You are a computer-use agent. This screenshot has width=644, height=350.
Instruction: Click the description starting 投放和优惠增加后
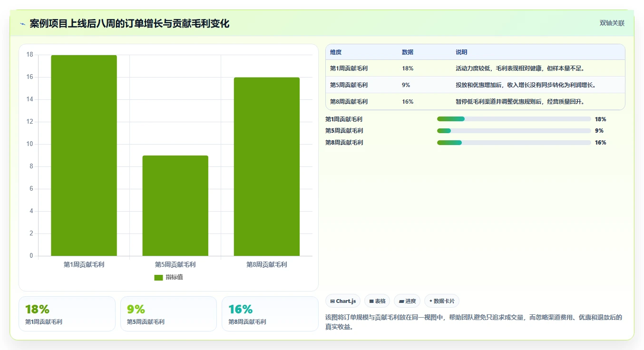[x=526, y=85]
